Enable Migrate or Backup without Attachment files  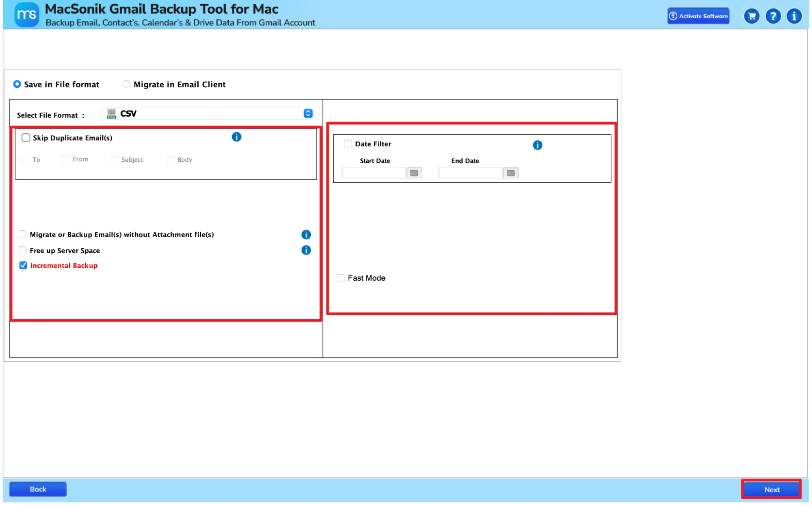click(23, 234)
